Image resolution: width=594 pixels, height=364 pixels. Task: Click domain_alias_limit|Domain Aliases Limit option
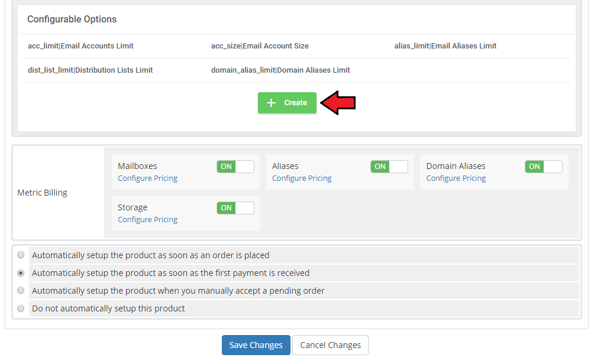[x=280, y=70]
